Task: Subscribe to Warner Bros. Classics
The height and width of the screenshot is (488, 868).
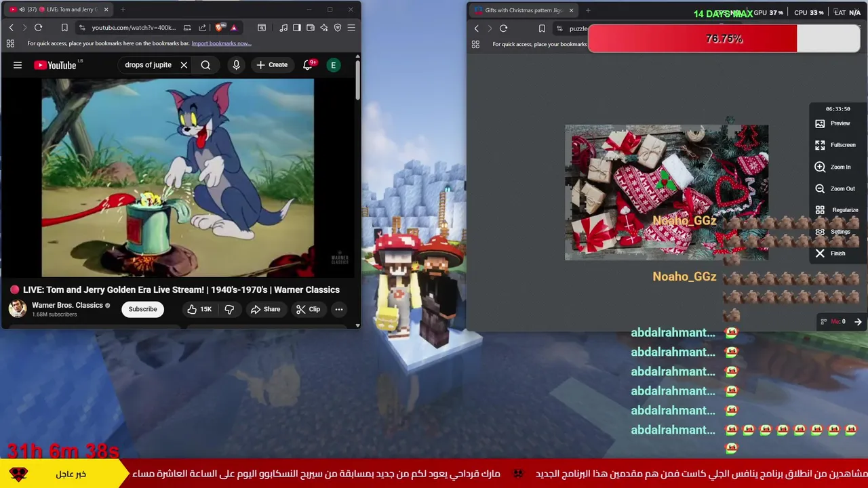Action: (142, 309)
